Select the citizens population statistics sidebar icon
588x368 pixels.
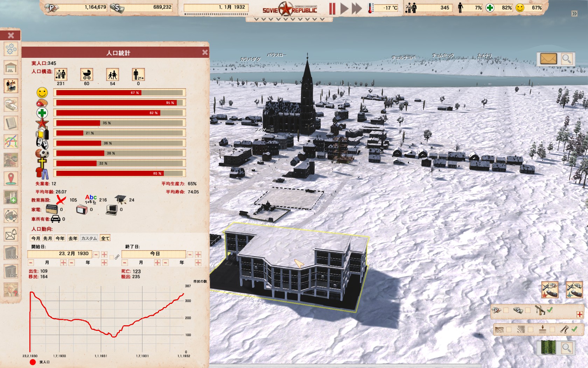click(x=11, y=86)
